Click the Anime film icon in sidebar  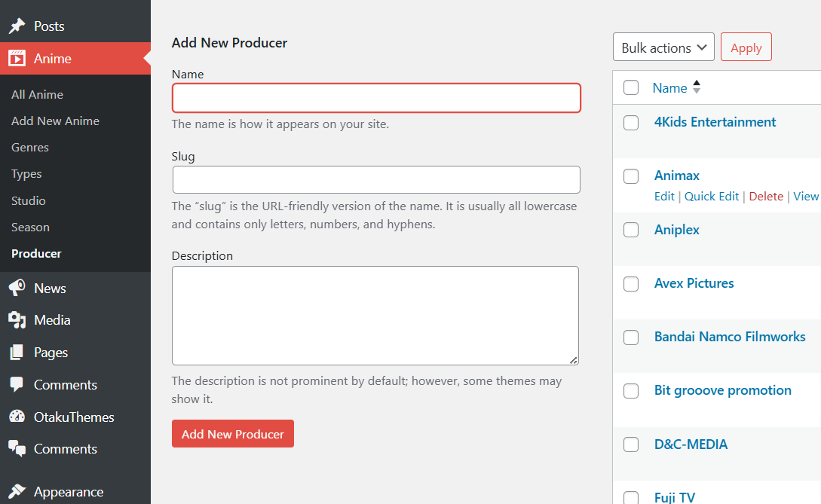coord(17,59)
